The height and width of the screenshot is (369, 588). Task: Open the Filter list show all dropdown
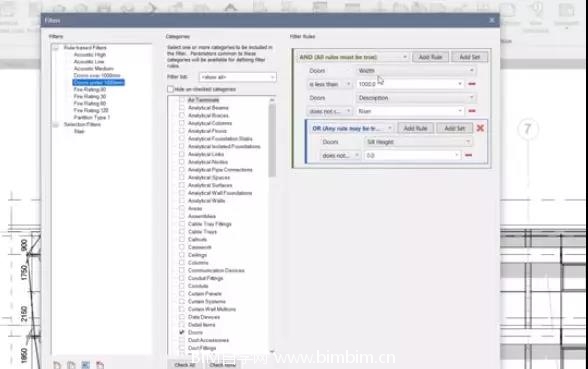click(238, 77)
